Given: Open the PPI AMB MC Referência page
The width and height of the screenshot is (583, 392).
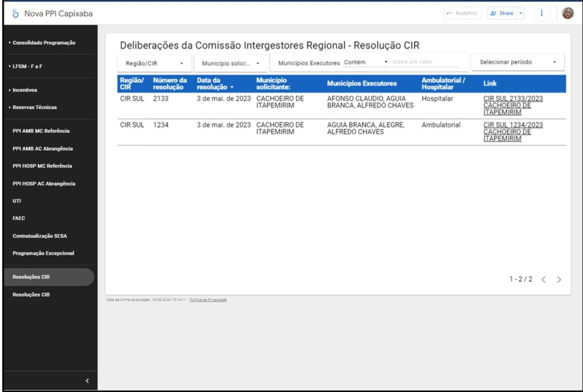Looking at the screenshot, I should click(41, 131).
